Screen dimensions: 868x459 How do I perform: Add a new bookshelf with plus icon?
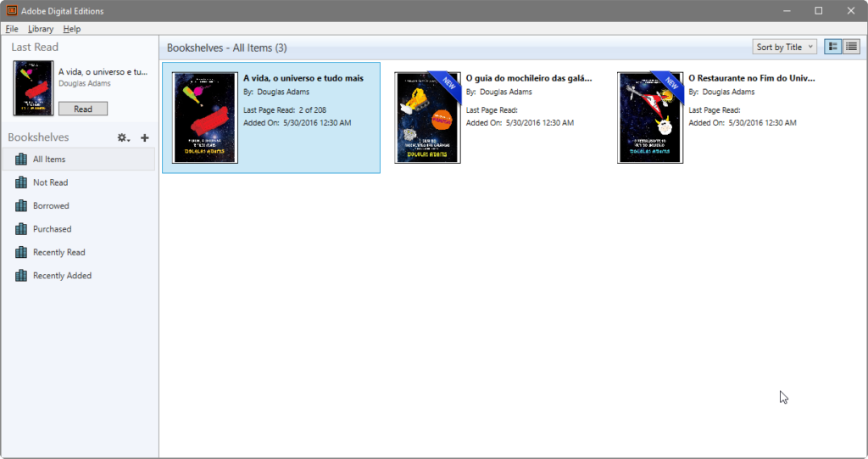coord(144,137)
